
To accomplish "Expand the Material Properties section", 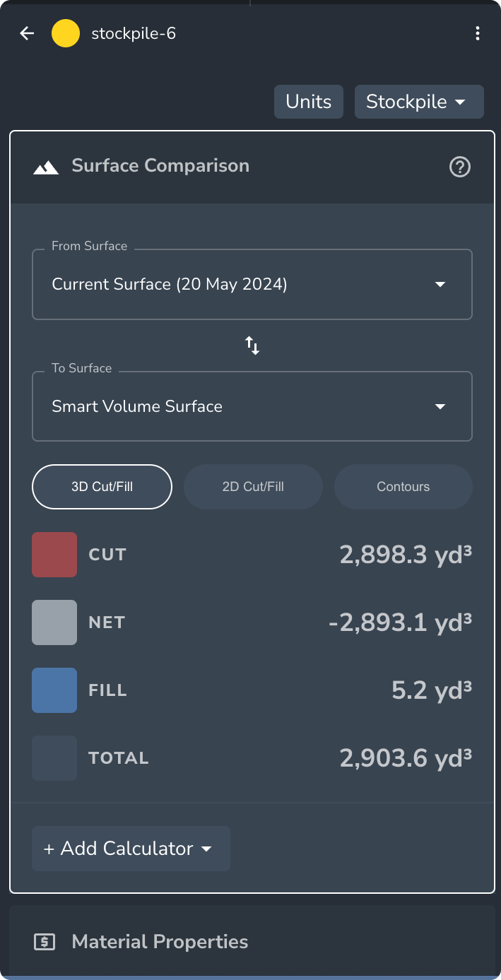I will coord(252,942).
